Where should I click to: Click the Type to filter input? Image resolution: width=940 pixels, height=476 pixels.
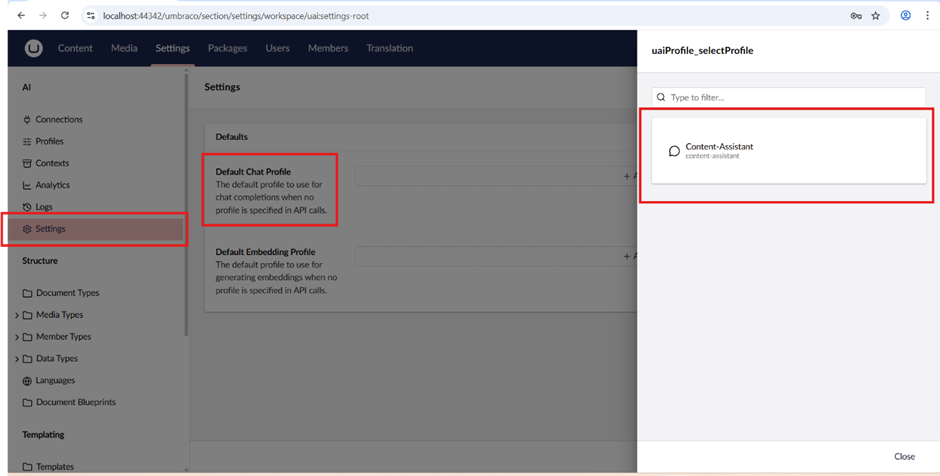pyautogui.click(x=788, y=97)
